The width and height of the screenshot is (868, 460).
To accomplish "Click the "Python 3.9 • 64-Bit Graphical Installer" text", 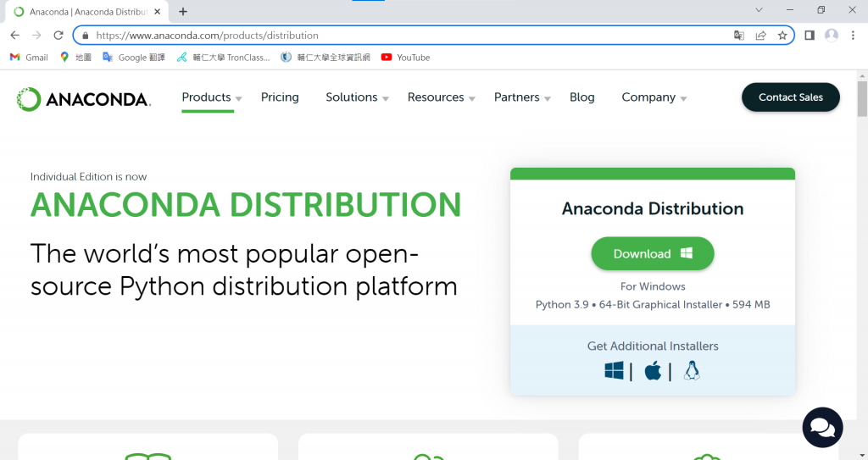I will click(629, 304).
